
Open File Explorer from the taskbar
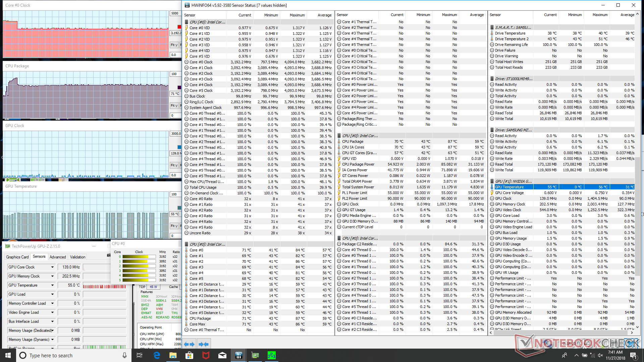point(173,355)
